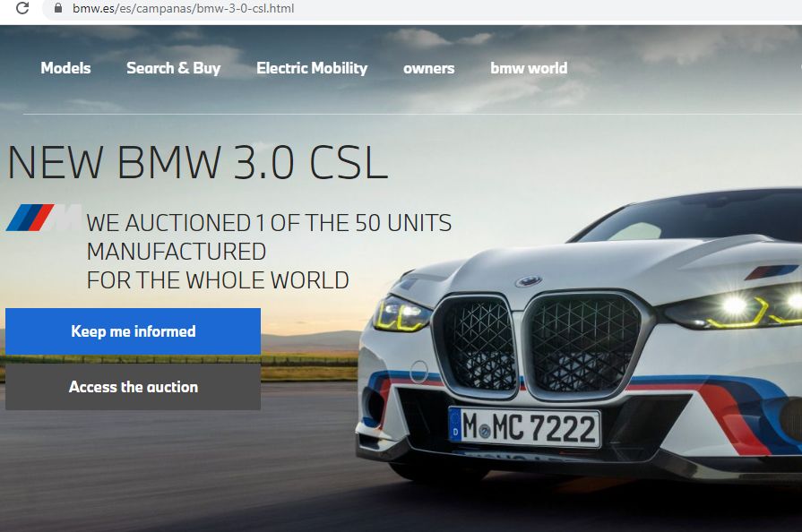Screen dimensions: 802x532
Task: Open the Models menu
Action: tap(65, 68)
